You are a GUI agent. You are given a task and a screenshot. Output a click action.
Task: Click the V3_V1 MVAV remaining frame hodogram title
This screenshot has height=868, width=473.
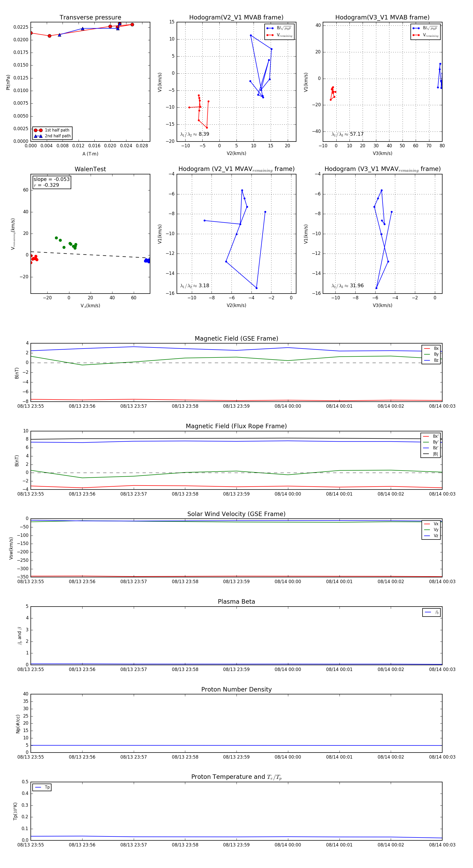(382, 169)
